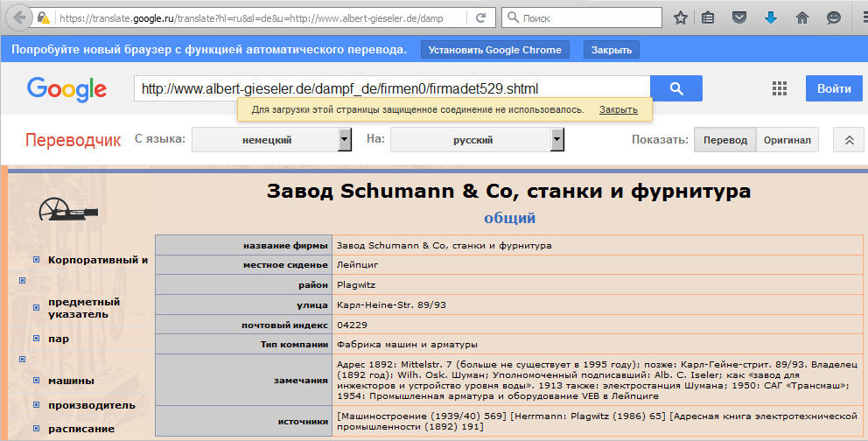Click the bullet icon next to машины
The height and width of the screenshot is (441, 868).
[x=37, y=380]
